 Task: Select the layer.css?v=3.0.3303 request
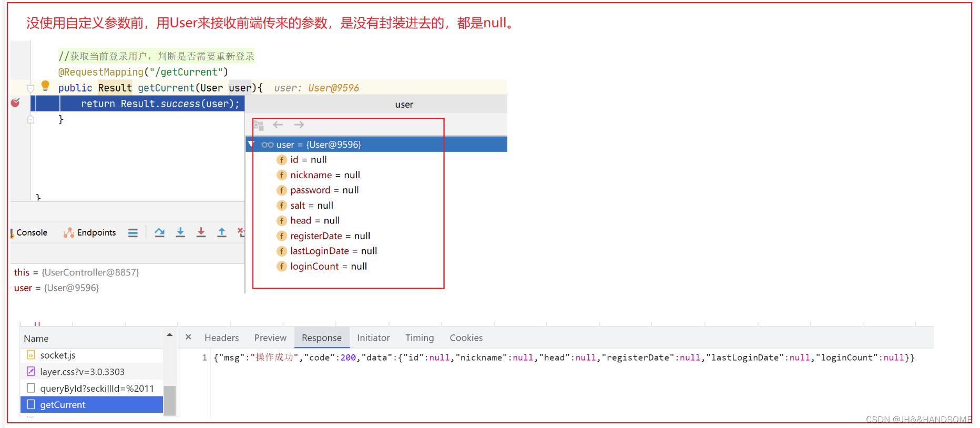point(91,372)
